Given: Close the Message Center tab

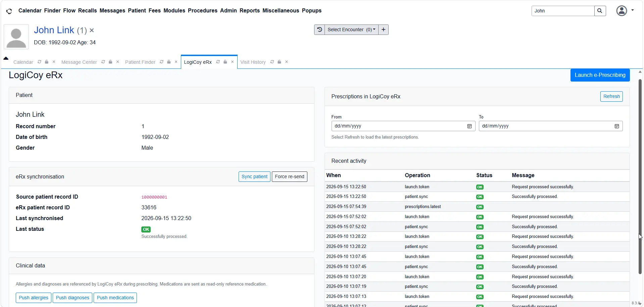Looking at the screenshot, I should (x=117, y=62).
